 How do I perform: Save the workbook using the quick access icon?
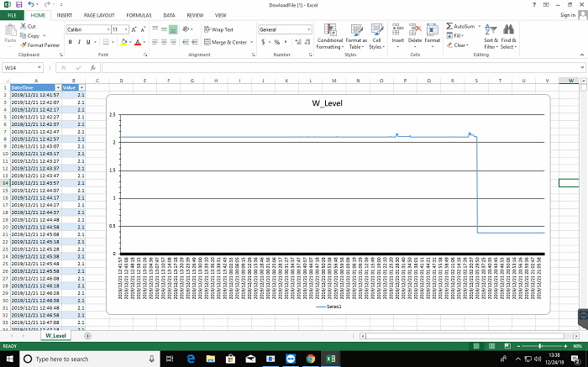click(x=18, y=4)
